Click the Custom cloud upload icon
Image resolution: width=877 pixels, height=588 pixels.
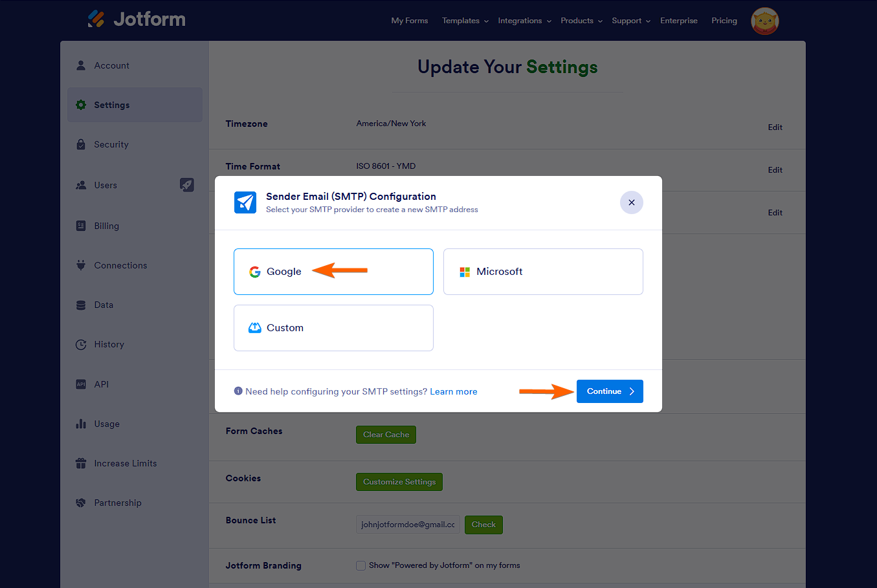click(255, 328)
